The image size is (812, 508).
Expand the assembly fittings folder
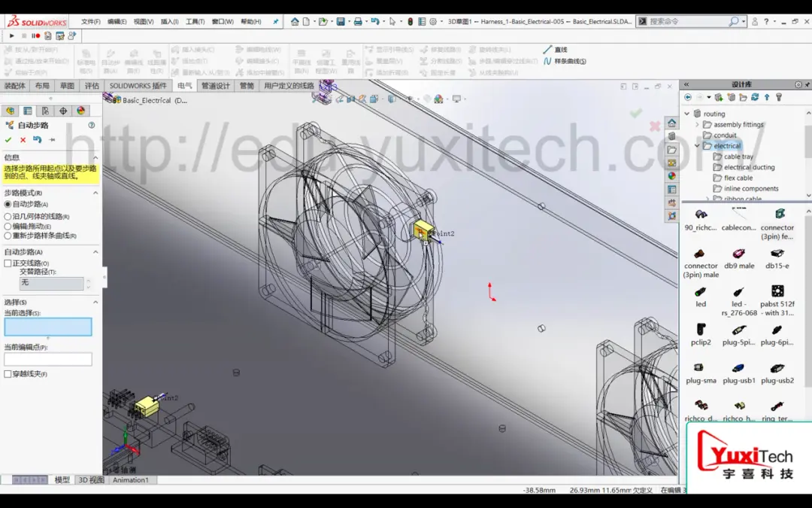697,124
